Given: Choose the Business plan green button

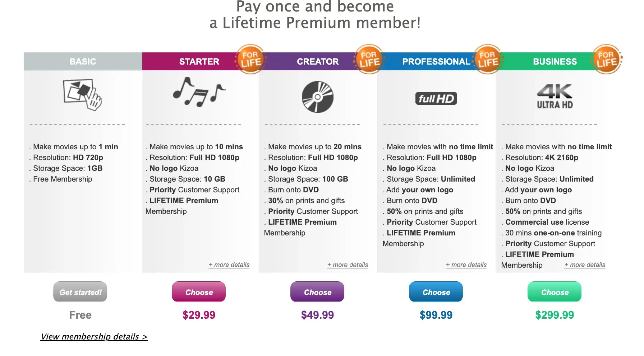Looking at the screenshot, I should tap(555, 292).
